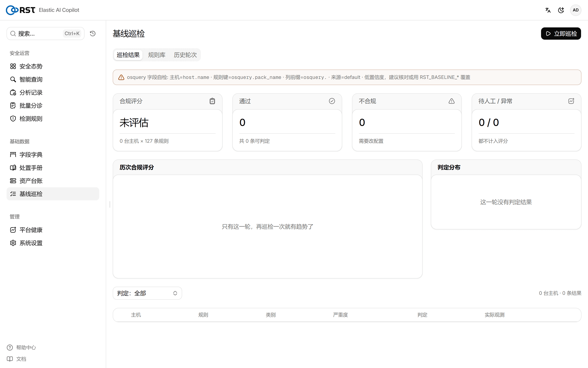Go to 资产台账 page

click(x=53, y=181)
